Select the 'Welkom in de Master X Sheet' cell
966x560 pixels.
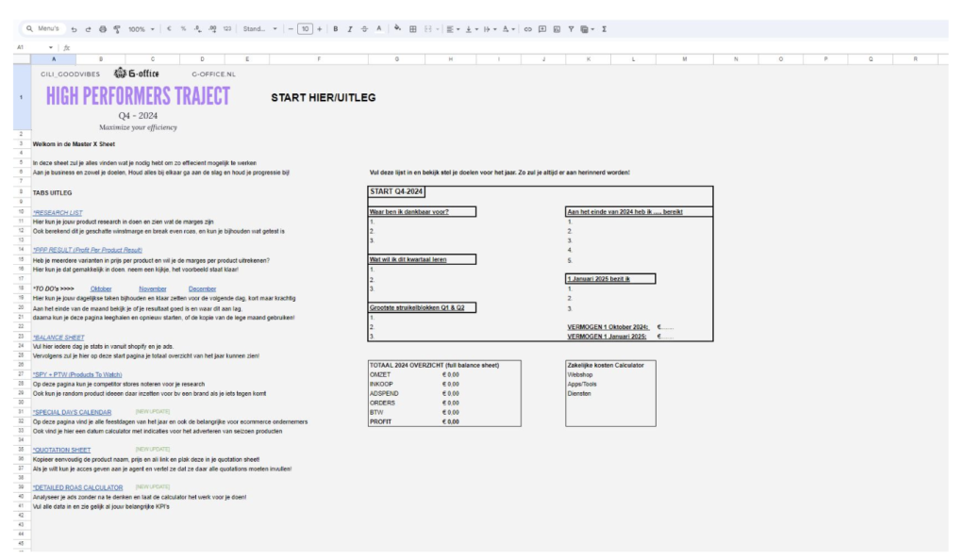tap(74, 144)
